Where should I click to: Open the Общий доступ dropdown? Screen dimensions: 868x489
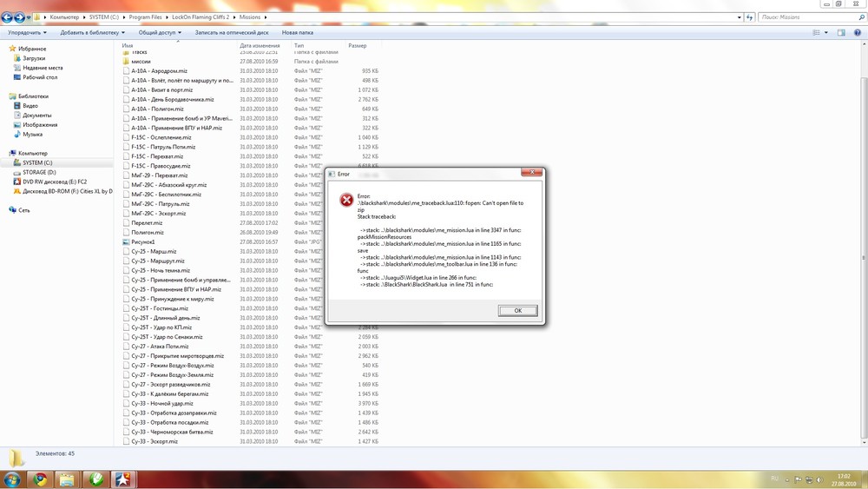tap(160, 33)
